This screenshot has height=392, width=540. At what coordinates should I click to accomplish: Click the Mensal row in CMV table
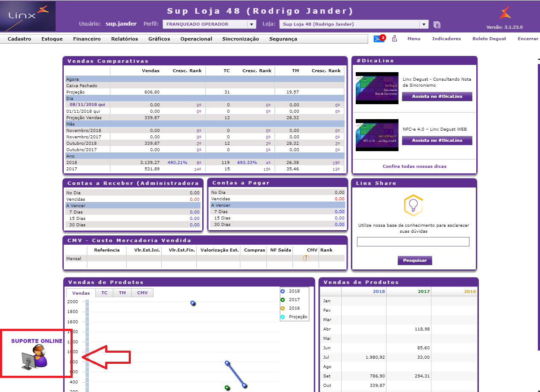pos(205,258)
